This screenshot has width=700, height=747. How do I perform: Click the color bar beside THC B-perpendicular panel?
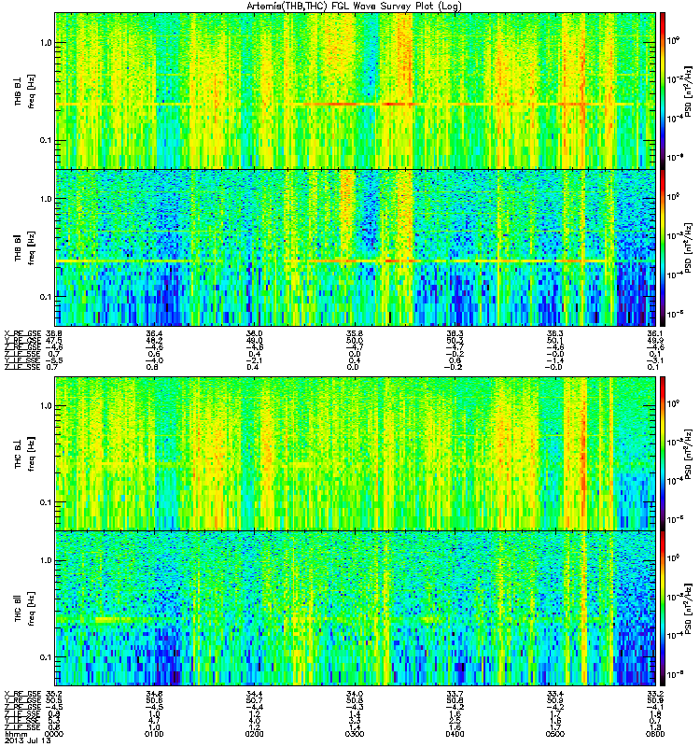point(663,453)
